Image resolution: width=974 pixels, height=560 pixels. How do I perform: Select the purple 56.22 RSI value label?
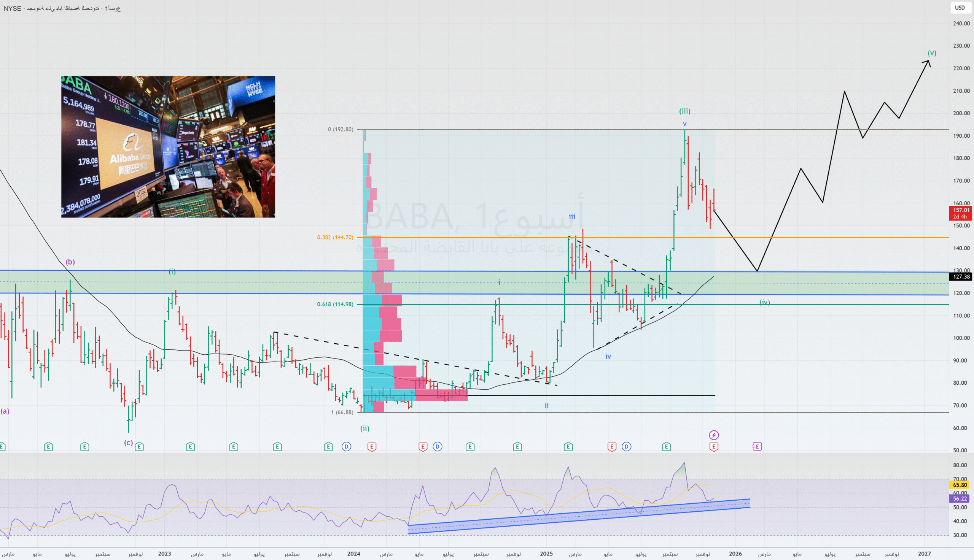[x=960, y=498]
